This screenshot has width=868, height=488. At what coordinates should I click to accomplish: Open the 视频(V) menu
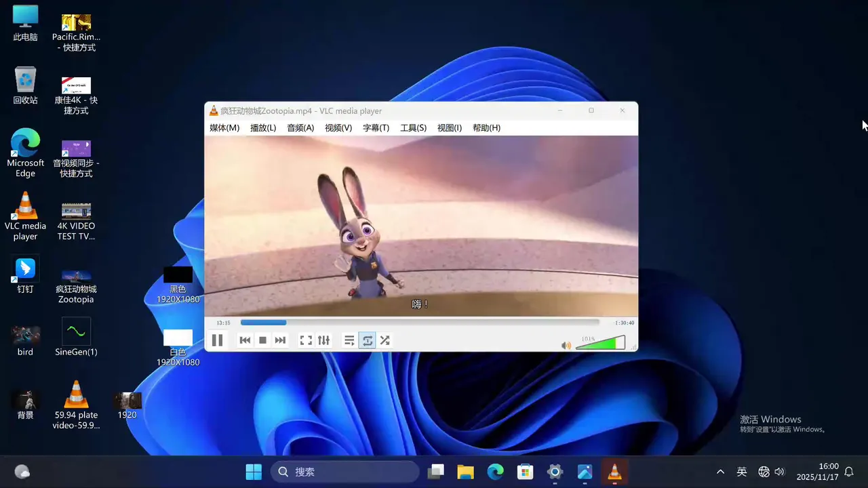click(x=338, y=127)
